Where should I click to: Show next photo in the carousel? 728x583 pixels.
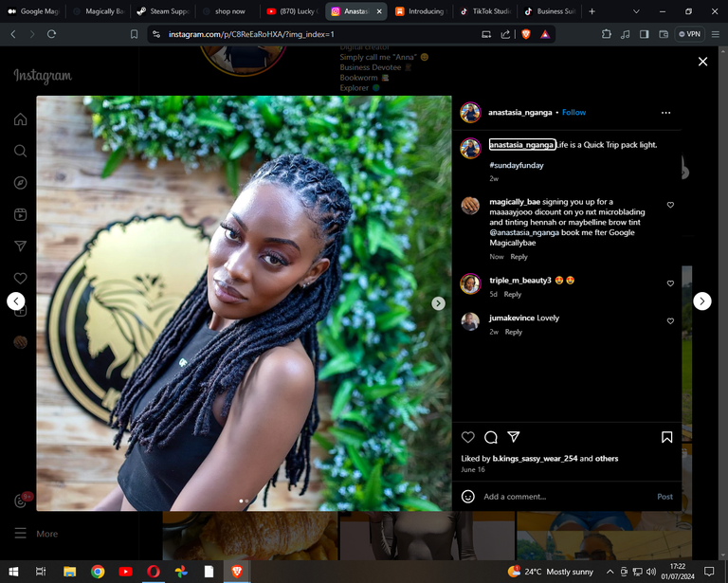coord(438,303)
